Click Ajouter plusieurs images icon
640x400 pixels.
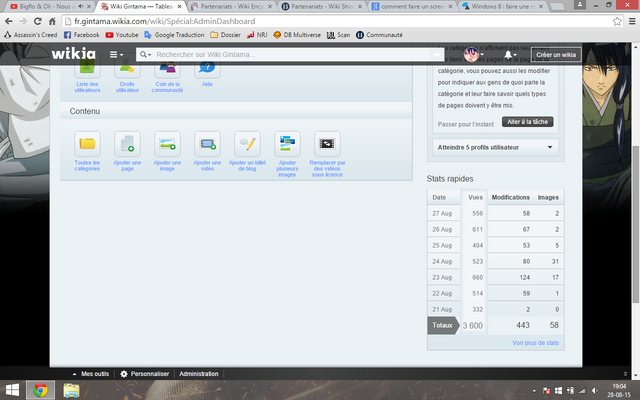click(287, 144)
